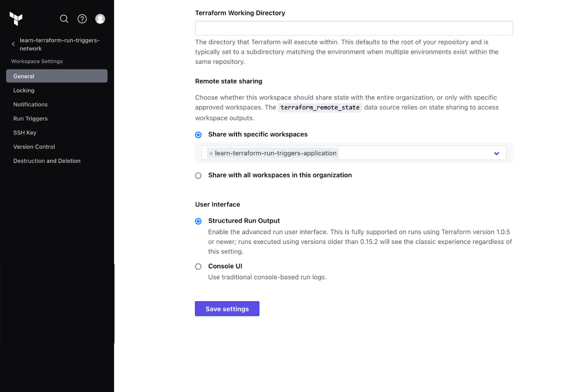Click the Workspace Settings heading
Screen dimensions: 588x392
coord(37,61)
